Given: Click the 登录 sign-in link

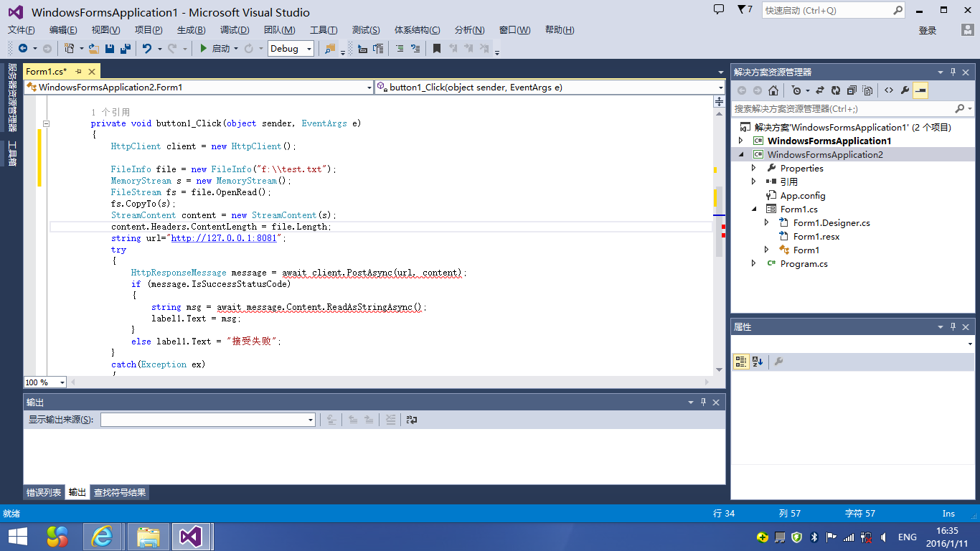Looking at the screenshot, I should pos(928,30).
